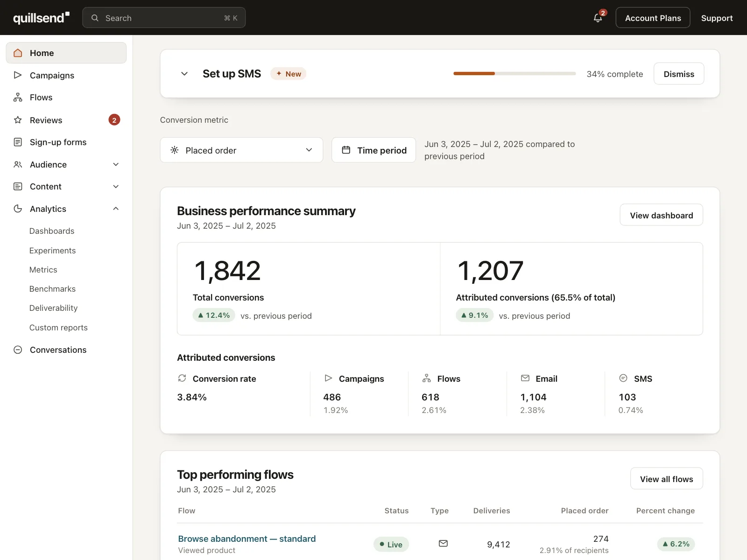This screenshot has width=747, height=560.
Task: Click the 9,412 deliveries cell
Action: tap(499, 544)
